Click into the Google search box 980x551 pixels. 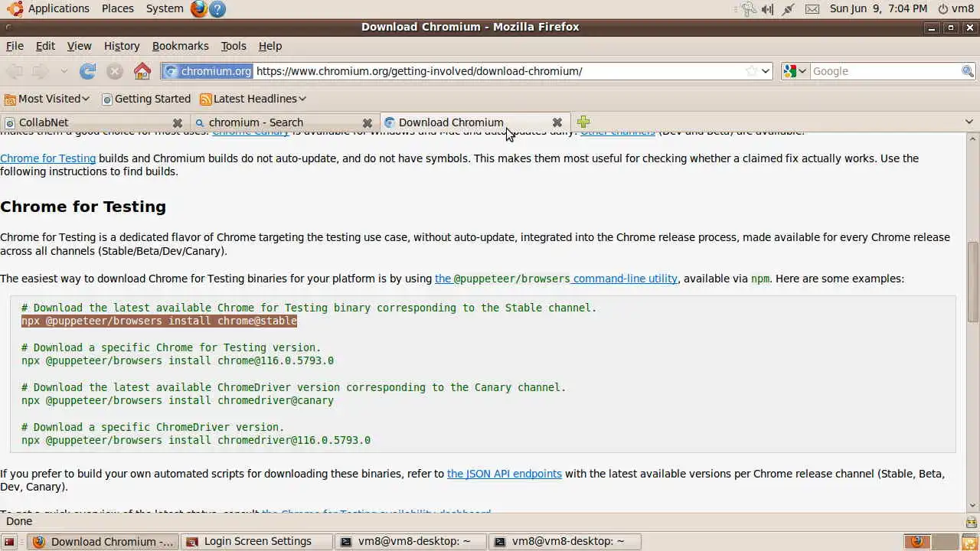pos(885,71)
